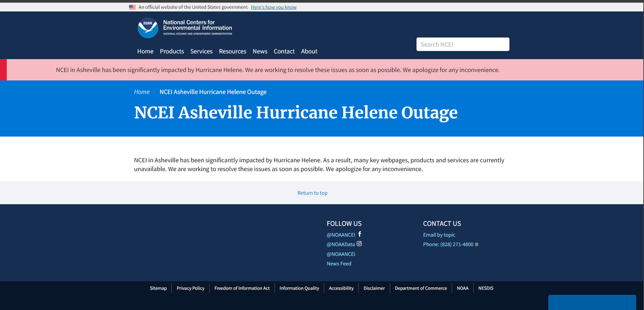The height and width of the screenshot is (310, 644).
Task: Open the Products menu in the navigation bar
Action: tap(172, 51)
